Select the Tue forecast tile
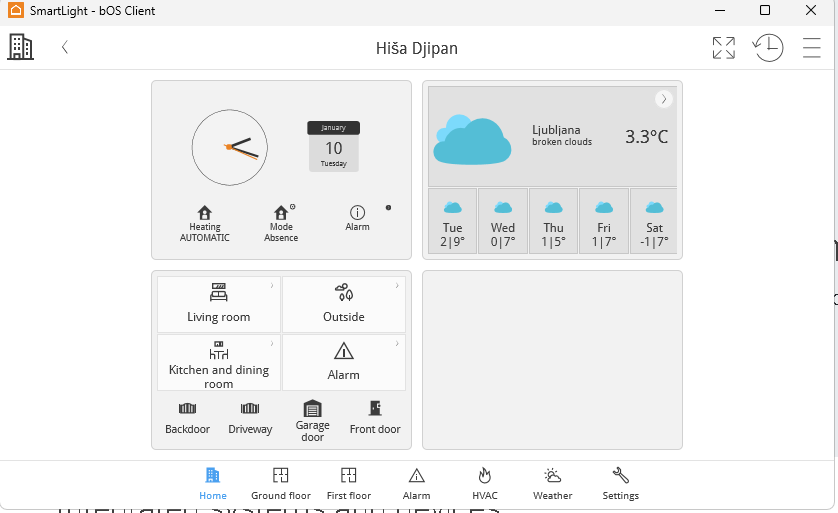This screenshot has height=513, width=838. tap(452, 221)
